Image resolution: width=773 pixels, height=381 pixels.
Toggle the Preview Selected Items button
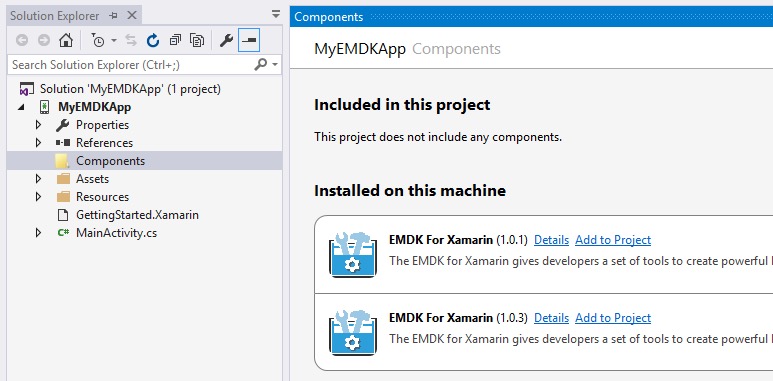click(x=249, y=40)
